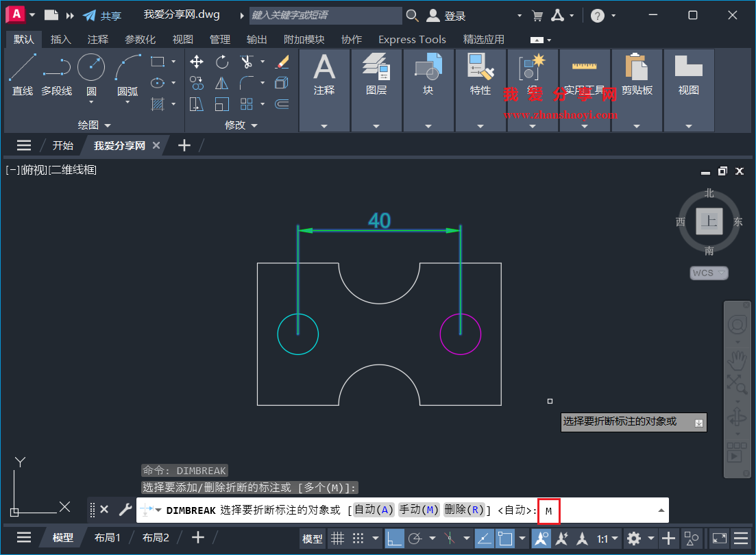The height and width of the screenshot is (555, 756).
Task: Toggle the grid display in status bar
Action: tap(337, 539)
